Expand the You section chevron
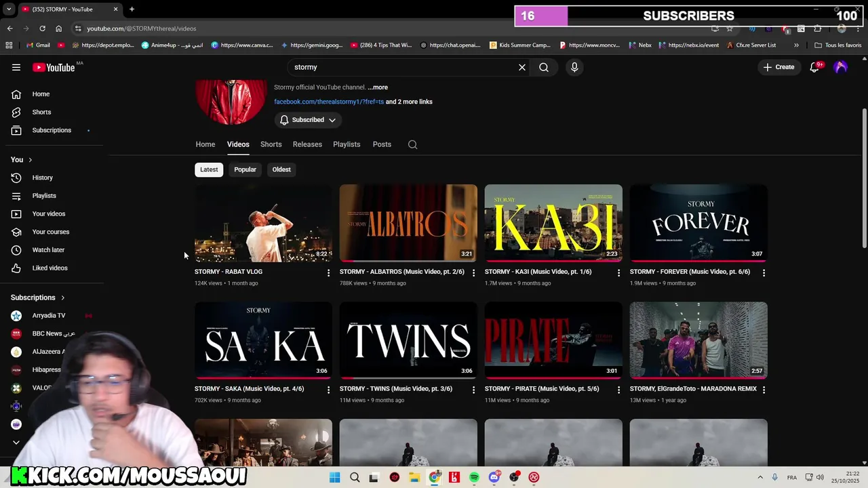Image resolution: width=868 pixels, height=488 pixels. 30,160
